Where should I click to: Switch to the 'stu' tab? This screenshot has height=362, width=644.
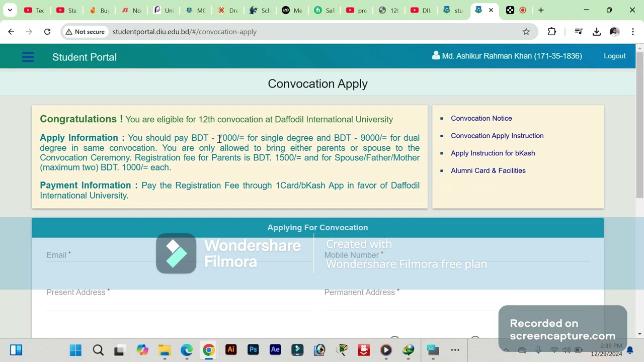[x=453, y=10]
